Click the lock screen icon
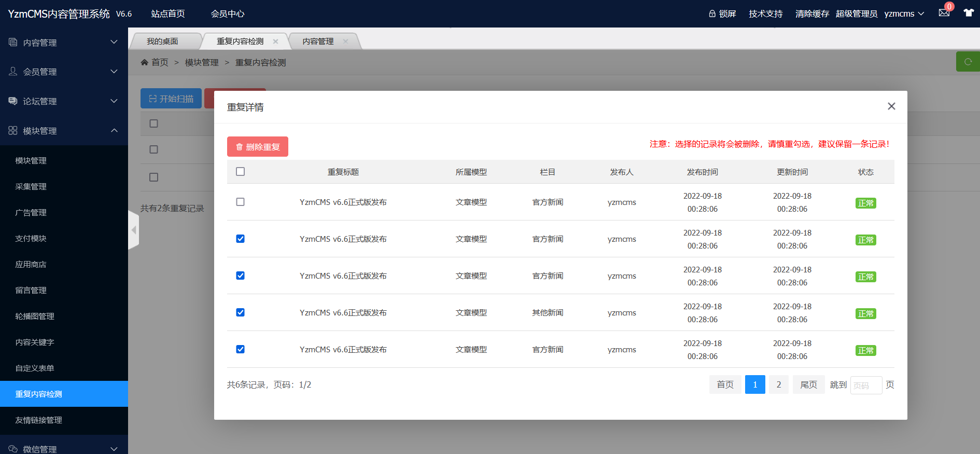Image resolution: width=980 pixels, height=454 pixels. click(712, 13)
